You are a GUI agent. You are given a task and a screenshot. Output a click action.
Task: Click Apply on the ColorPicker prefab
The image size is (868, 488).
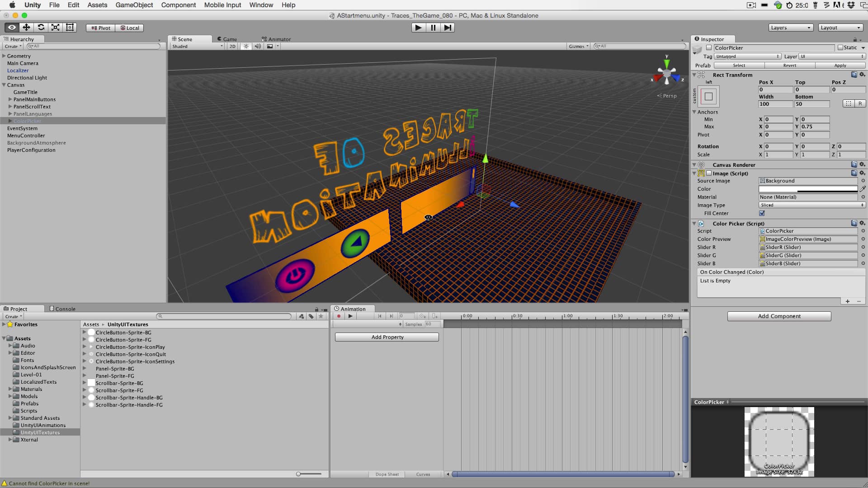[840, 66]
